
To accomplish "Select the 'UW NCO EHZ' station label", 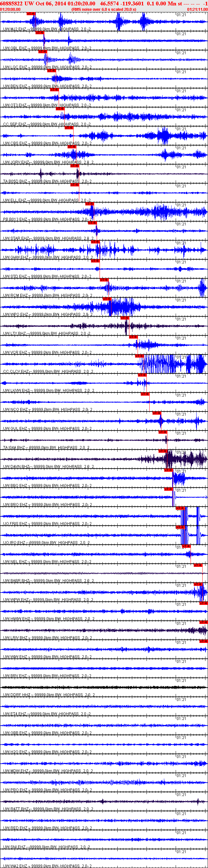I will 15,410.
